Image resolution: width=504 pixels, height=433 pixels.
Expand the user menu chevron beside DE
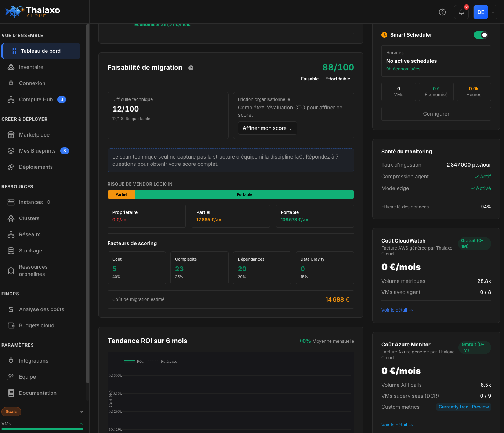[x=493, y=12]
